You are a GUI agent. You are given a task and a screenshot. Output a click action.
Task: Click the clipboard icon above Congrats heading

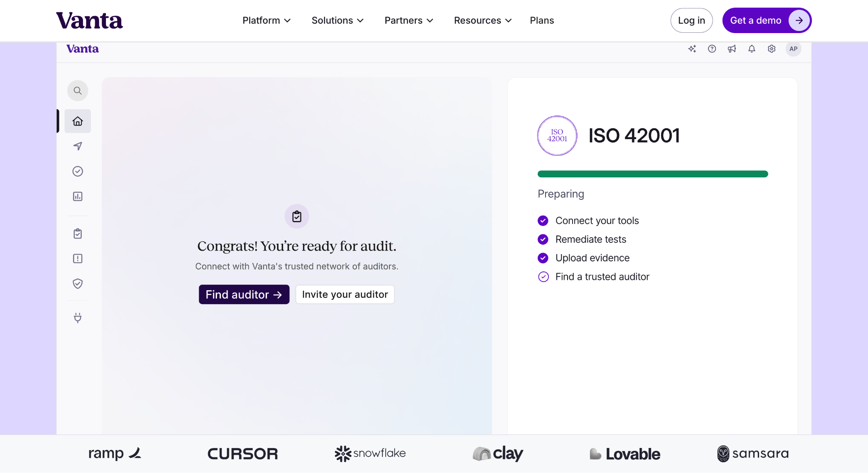click(297, 216)
